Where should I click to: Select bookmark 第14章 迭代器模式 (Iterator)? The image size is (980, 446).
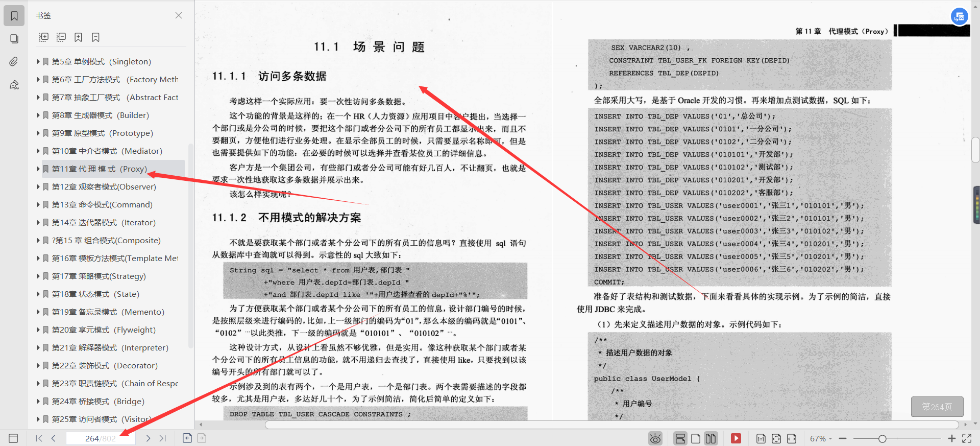[104, 222]
